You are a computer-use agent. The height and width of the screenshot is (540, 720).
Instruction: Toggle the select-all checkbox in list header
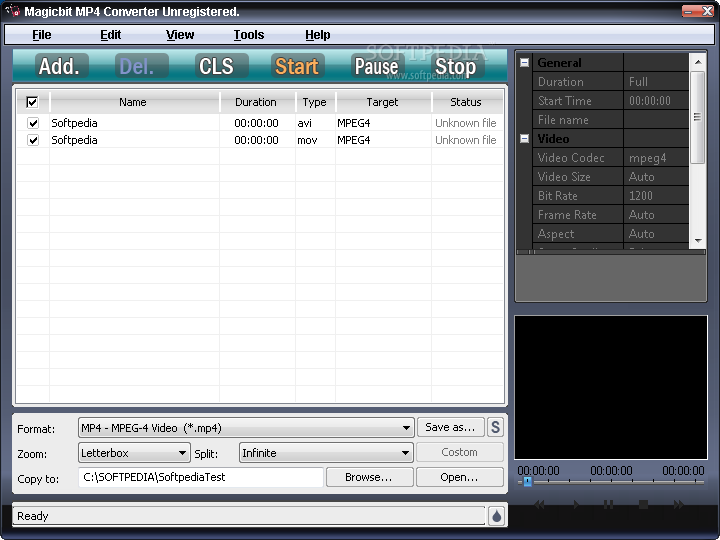point(32,102)
